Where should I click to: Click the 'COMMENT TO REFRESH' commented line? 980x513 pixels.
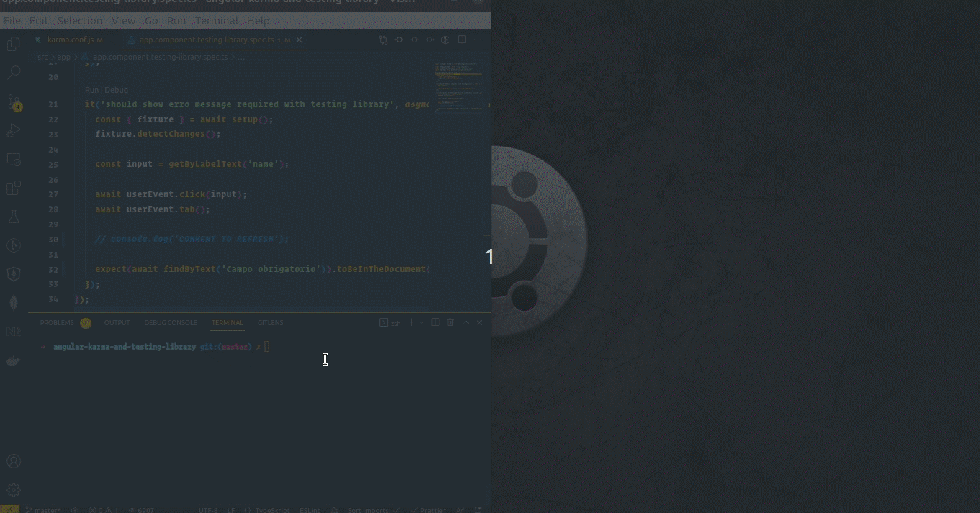pyautogui.click(x=192, y=239)
